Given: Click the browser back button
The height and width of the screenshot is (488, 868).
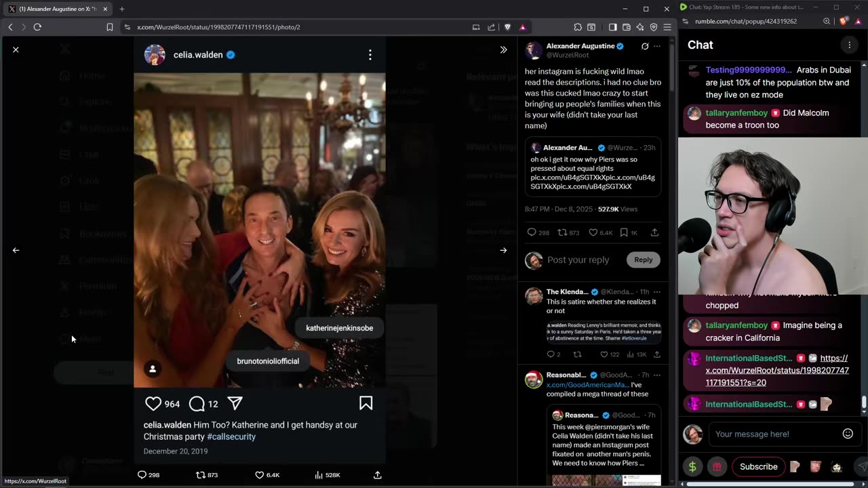Looking at the screenshot, I should point(10,27).
